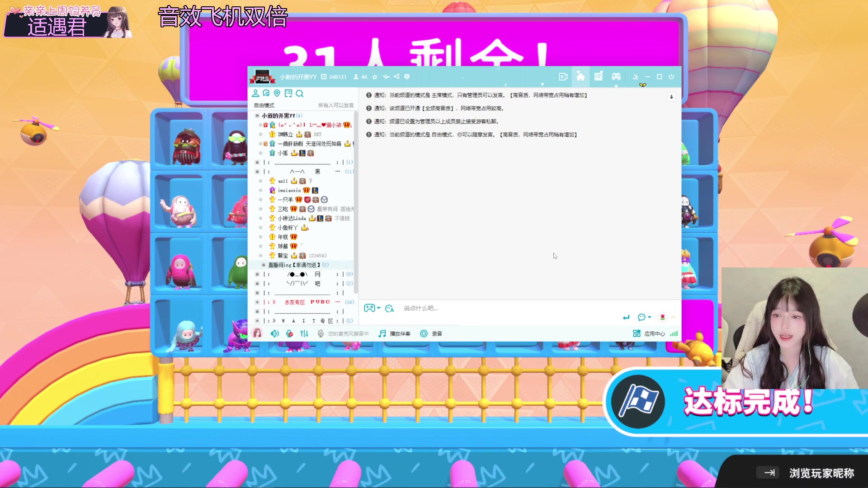Share the channel via share icon
This screenshot has height=488, width=868.
pyautogui.click(x=396, y=77)
